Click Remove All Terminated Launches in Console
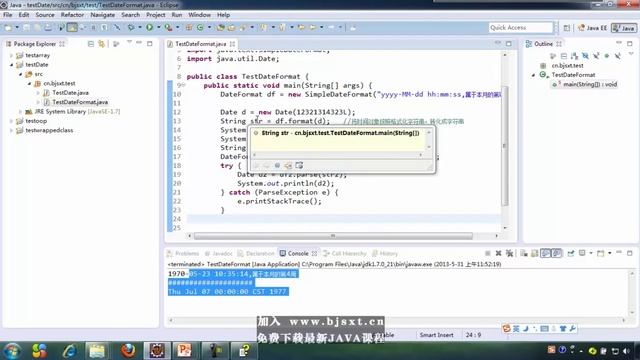 509,253
